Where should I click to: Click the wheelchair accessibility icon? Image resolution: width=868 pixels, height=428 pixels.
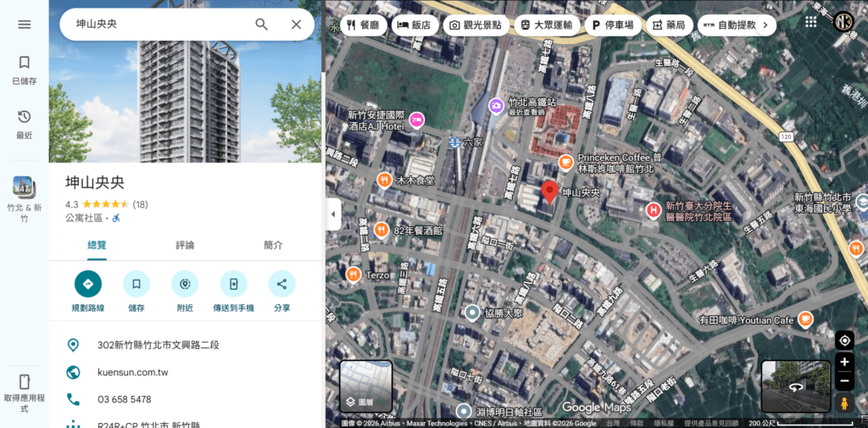tap(115, 218)
